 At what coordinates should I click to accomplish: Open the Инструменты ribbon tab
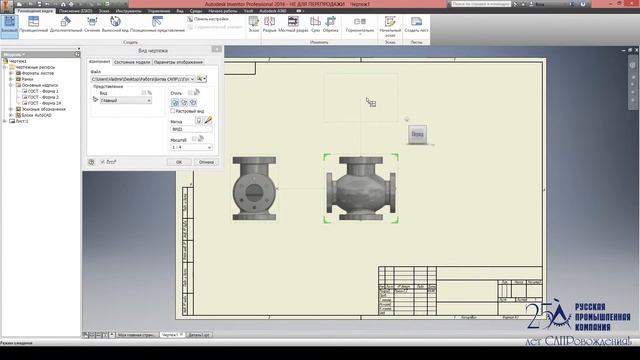(x=129, y=11)
